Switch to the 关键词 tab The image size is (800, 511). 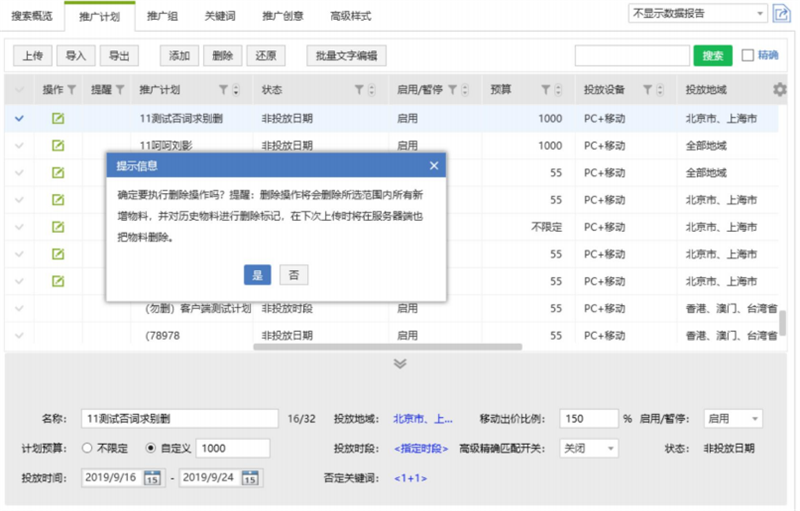tap(221, 16)
